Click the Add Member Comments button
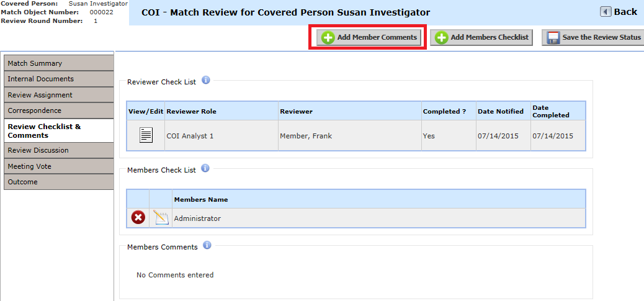Screen dimensions: 644x301 369,37
